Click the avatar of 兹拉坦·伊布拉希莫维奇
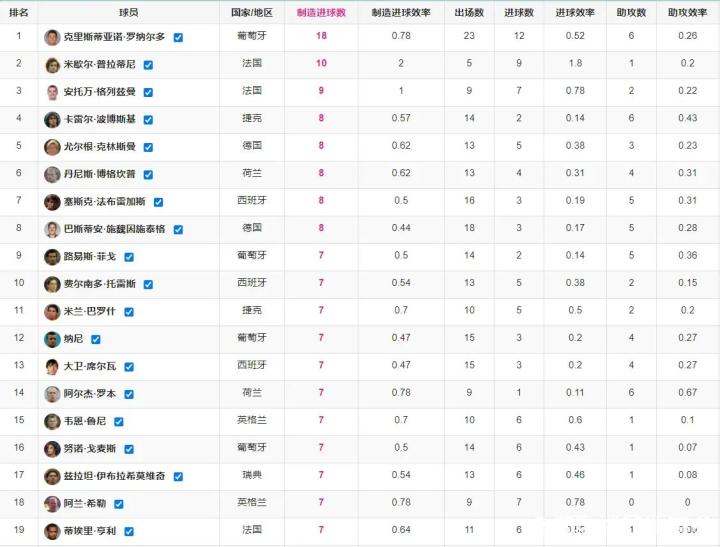Viewport: 720px width, 547px height. click(x=52, y=476)
